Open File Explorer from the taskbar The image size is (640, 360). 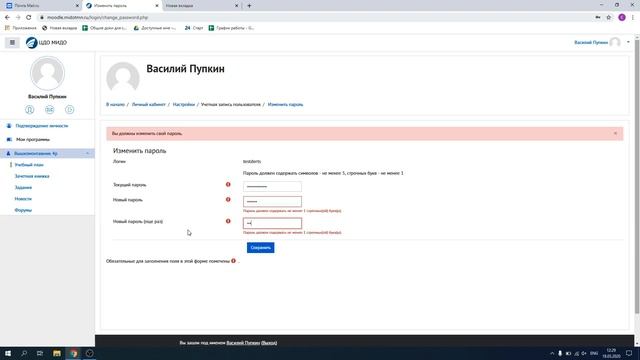(x=57, y=353)
